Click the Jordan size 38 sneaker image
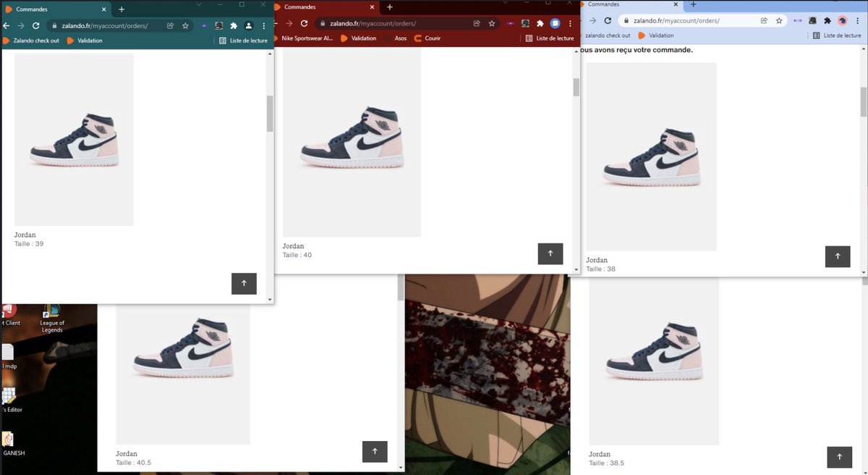This screenshot has width=868, height=475. tap(651, 156)
